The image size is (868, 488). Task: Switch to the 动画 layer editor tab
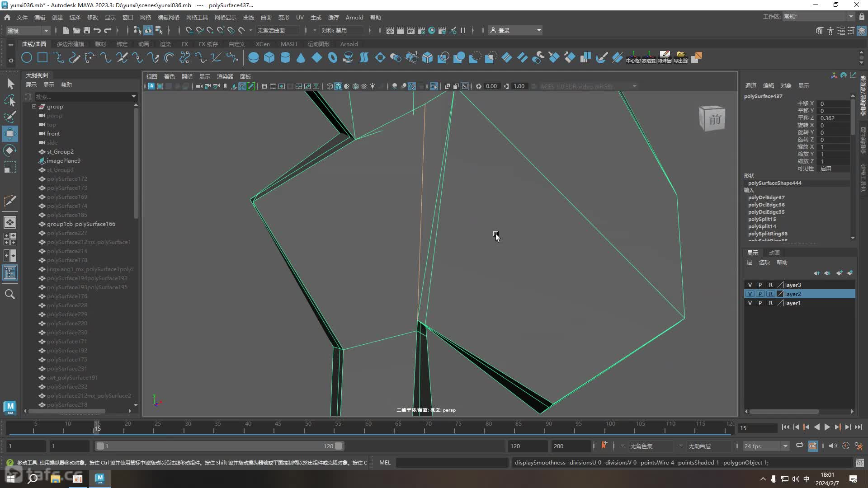point(774,253)
